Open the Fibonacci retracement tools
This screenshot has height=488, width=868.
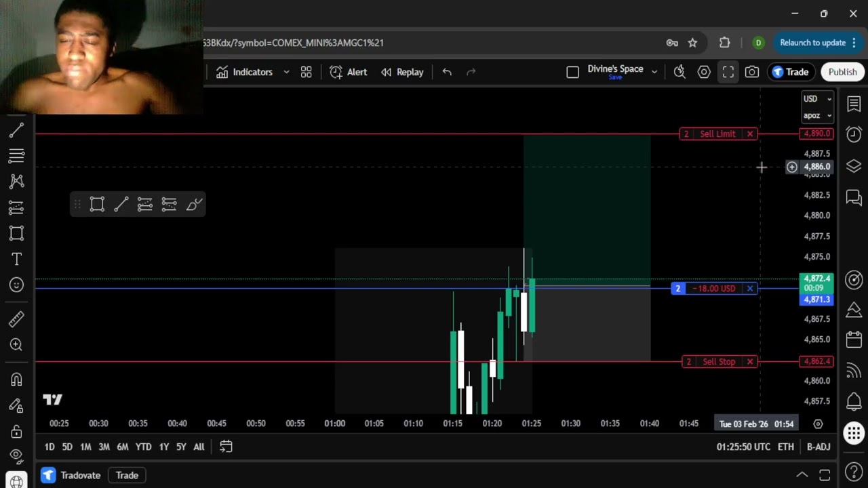pos(16,156)
